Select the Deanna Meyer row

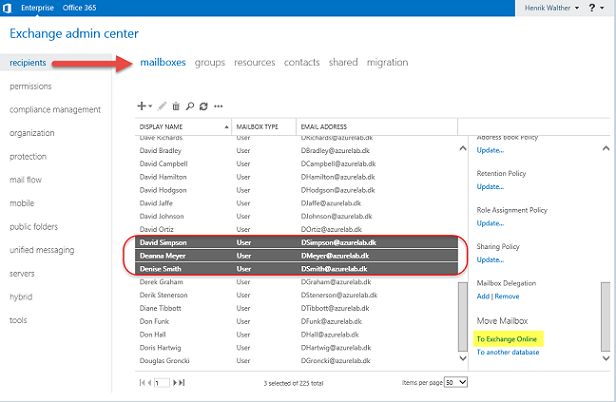point(297,256)
